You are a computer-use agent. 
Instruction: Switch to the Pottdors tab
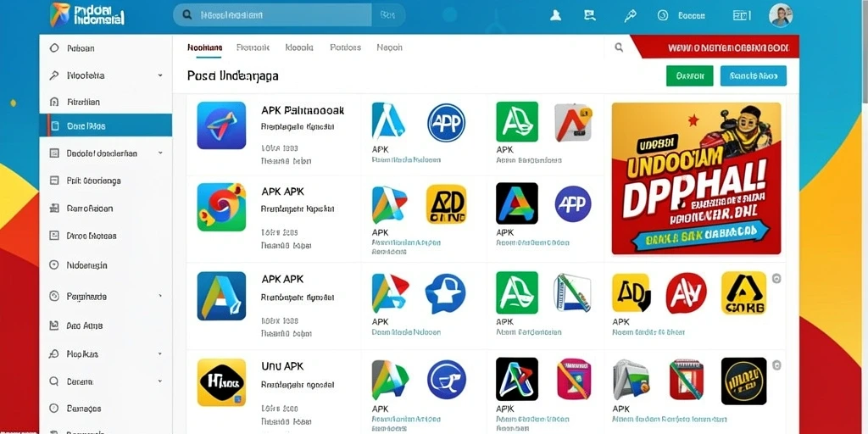point(346,47)
